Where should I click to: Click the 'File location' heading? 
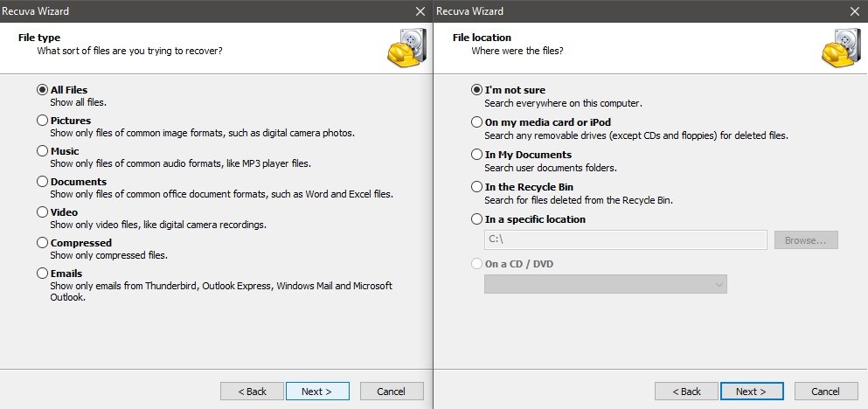click(x=482, y=38)
